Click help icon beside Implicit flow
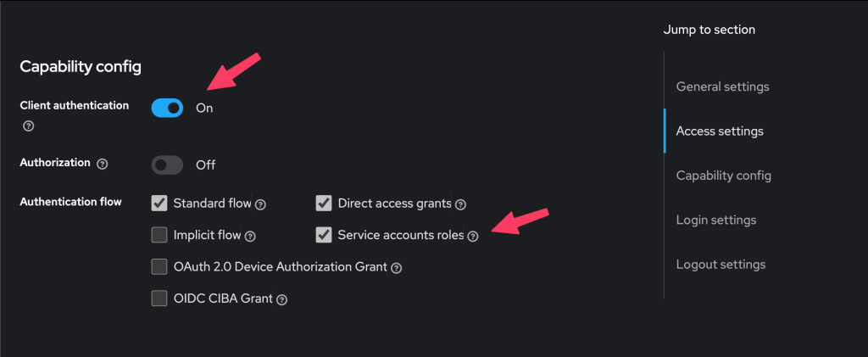The width and height of the screenshot is (868, 357). tap(251, 237)
